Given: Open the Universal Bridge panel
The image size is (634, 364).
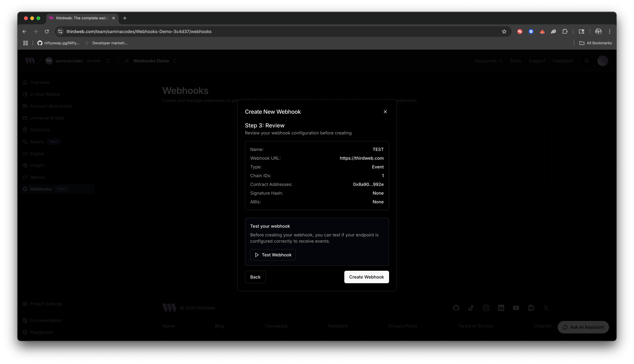Looking at the screenshot, I should tap(47, 118).
